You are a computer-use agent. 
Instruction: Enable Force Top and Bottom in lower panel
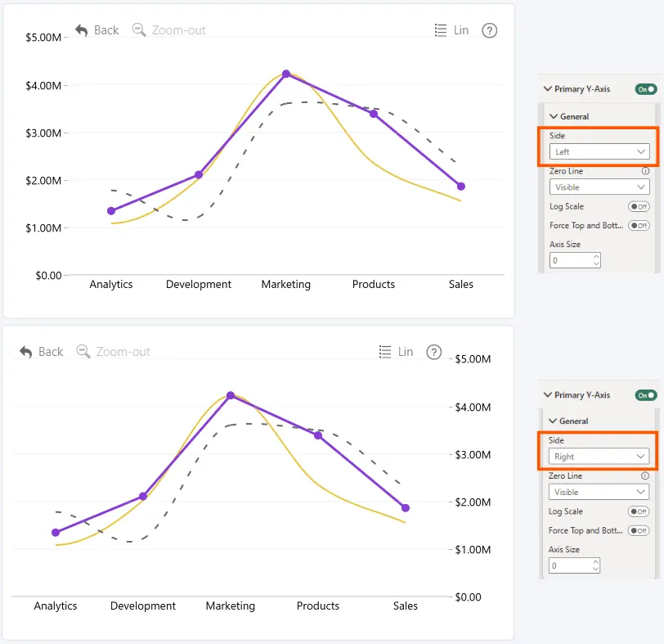(x=639, y=530)
